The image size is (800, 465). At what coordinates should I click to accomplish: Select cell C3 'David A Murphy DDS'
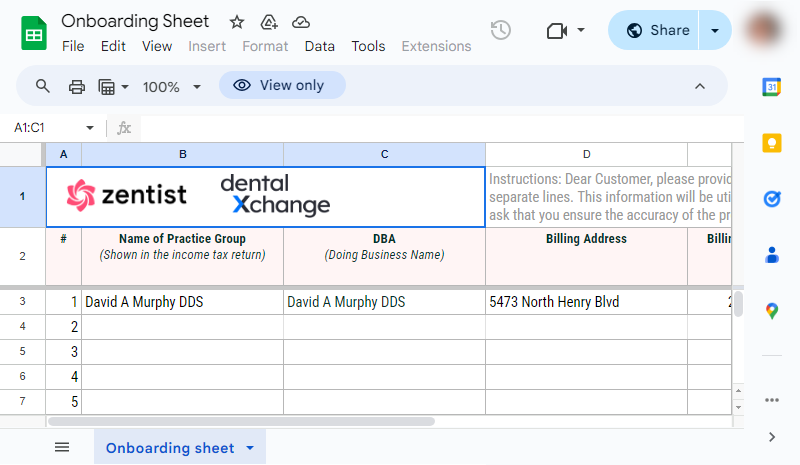[384, 302]
